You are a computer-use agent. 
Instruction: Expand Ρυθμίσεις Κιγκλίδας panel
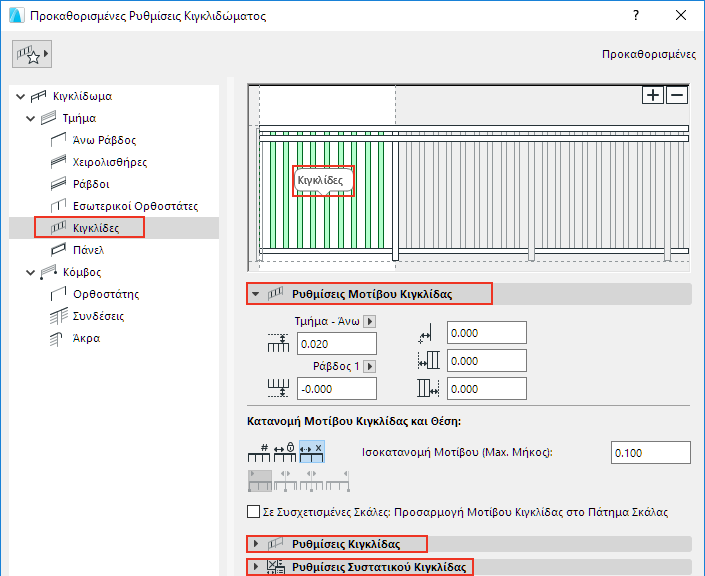pyautogui.click(x=255, y=544)
